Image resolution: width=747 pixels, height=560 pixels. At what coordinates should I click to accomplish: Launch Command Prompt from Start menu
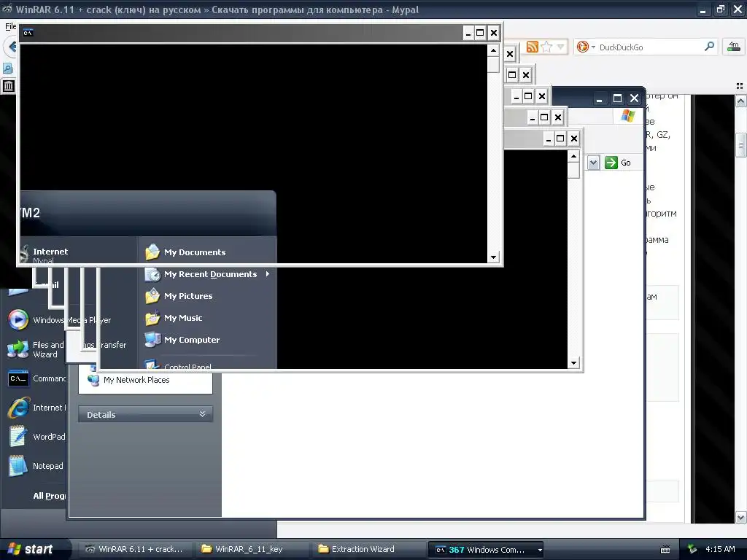(36, 378)
